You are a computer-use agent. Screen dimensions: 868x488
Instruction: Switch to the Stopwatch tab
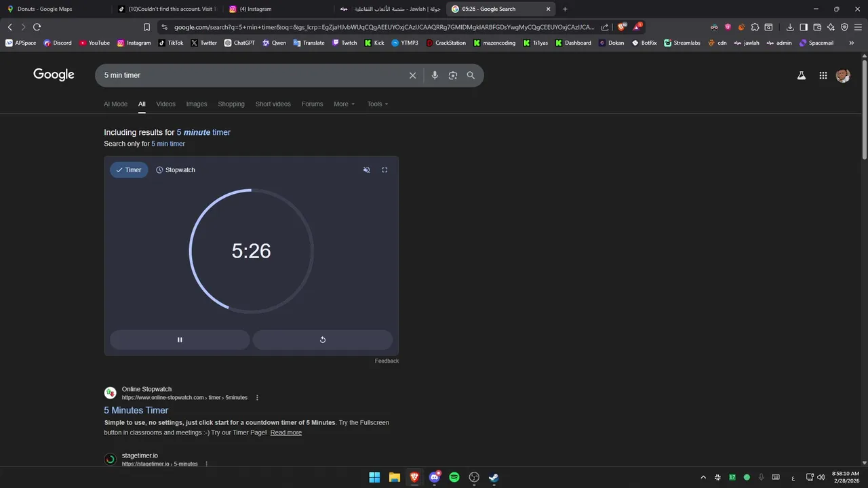176,170
